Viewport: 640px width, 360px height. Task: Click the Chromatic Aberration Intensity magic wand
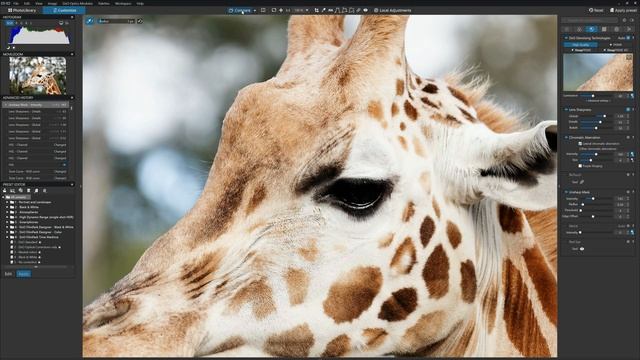tap(632, 154)
